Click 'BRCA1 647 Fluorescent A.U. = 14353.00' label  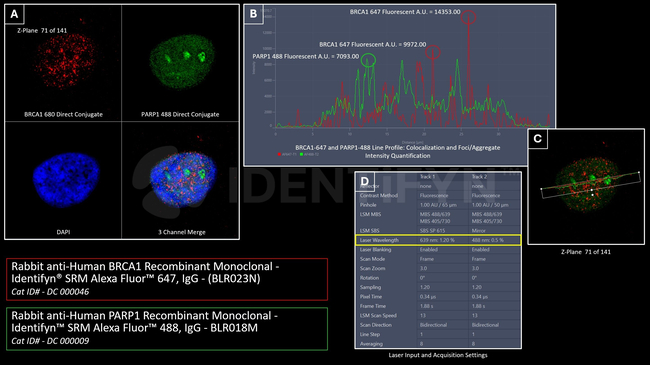coord(405,12)
